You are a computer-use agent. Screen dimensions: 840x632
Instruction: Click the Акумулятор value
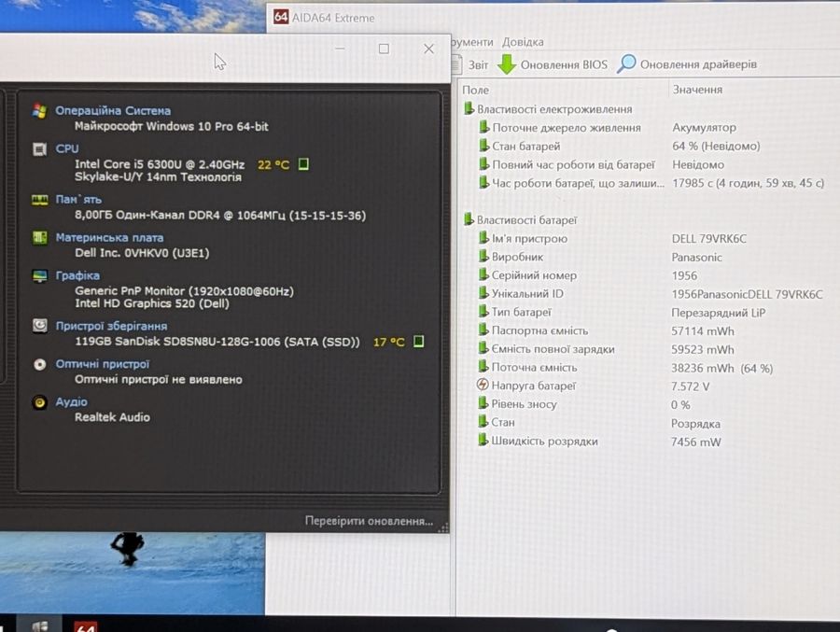(704, 128)
